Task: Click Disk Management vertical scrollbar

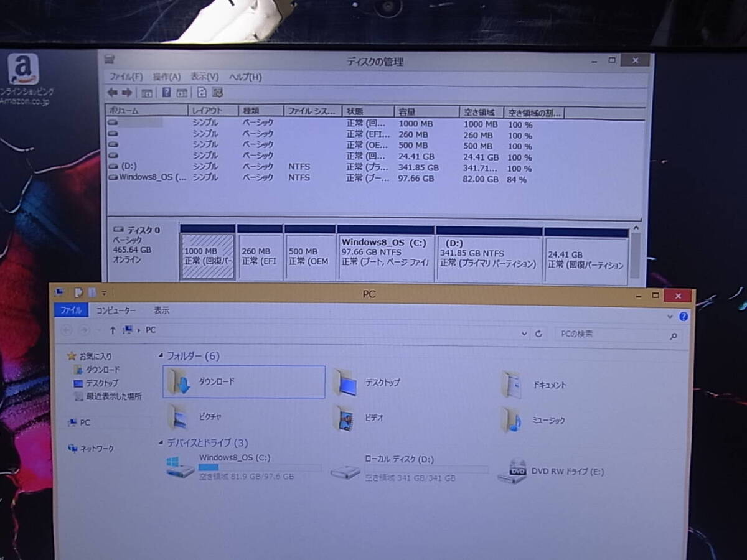Action: point(635,256)
